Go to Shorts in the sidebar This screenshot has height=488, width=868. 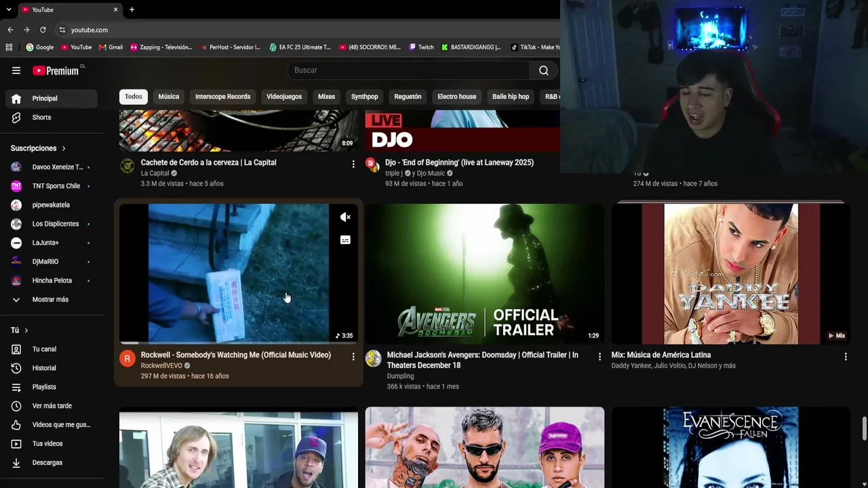(52, 117)
